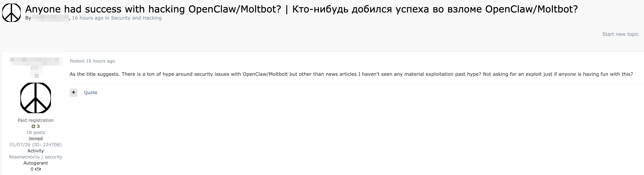This screenshot has width=644, height=175.
Task: View the user's 18 posts
Action: pos(36,133)
